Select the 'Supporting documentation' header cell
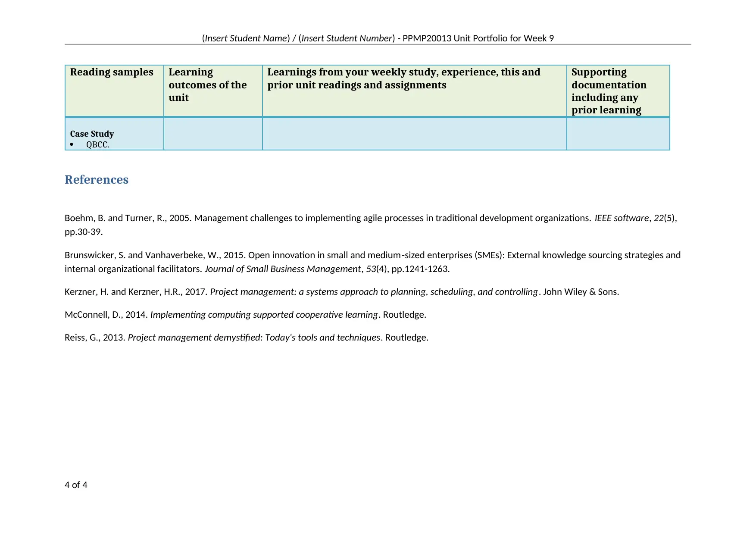756x535 pixels. [618, 91]
